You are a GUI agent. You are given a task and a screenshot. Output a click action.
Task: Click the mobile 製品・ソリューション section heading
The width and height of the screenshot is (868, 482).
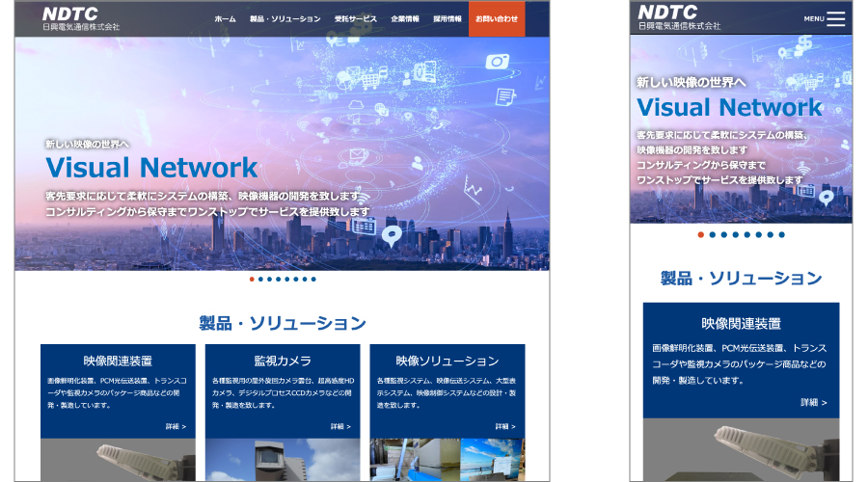coord(742,278)
